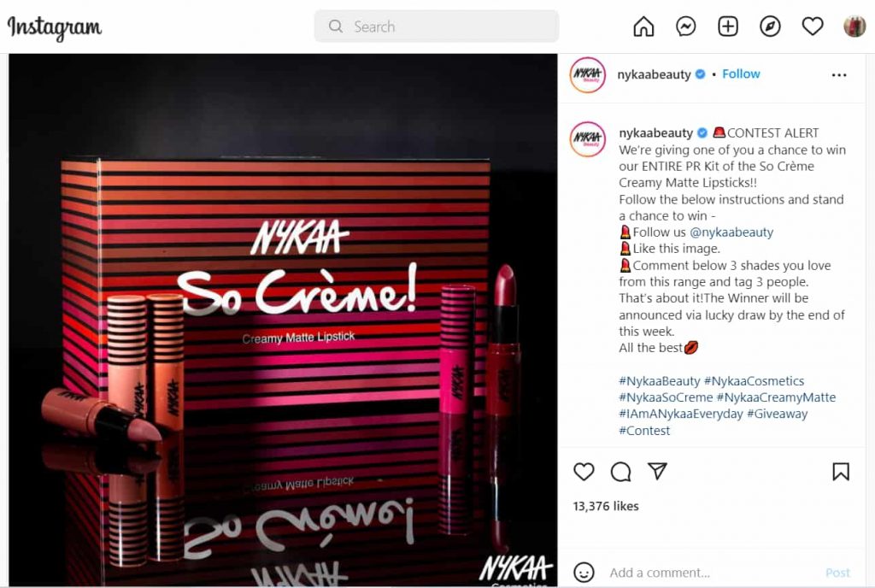This screenshot has width=875, height=588.
Task: Open the @nykaabeauty mention link
Action: tap(731, 232)
